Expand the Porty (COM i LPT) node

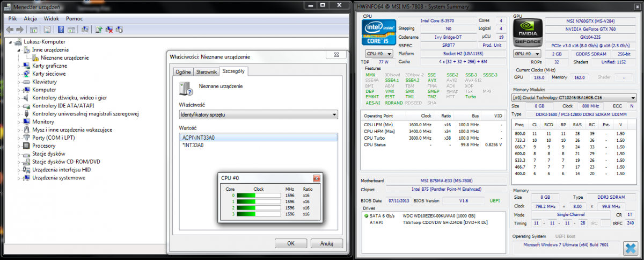pos(19,138)
